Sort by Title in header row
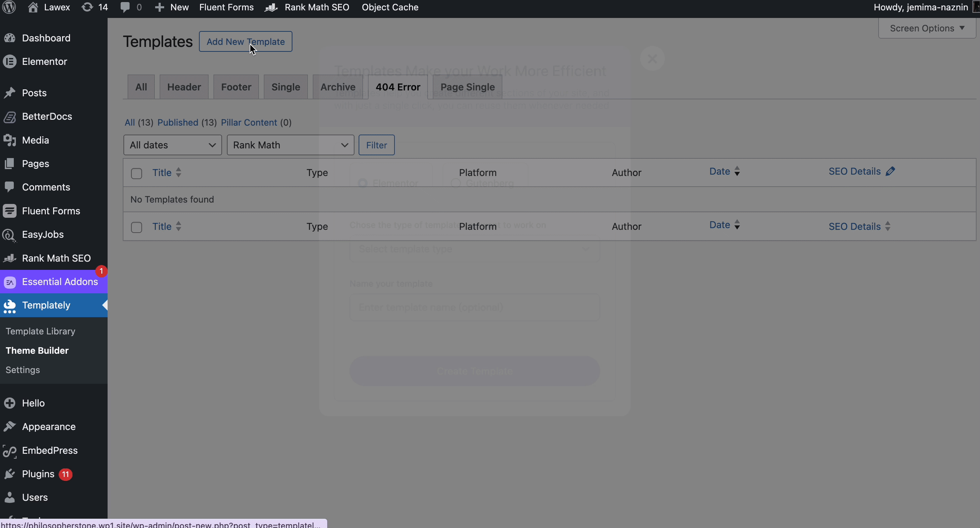The height and width of the screenshot is (528, 980). click(x=167, y=173)
